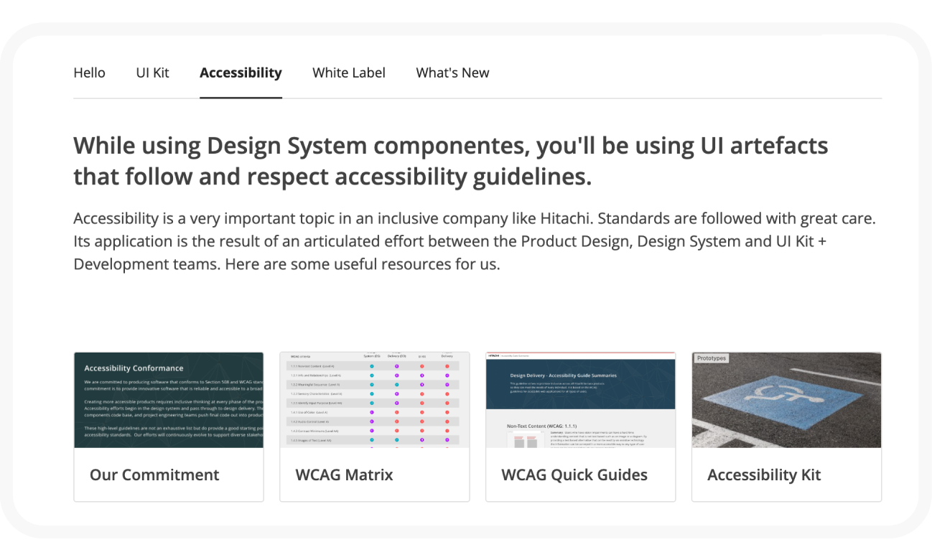Open the "WCAG Matrix" resource

(344, 475)
